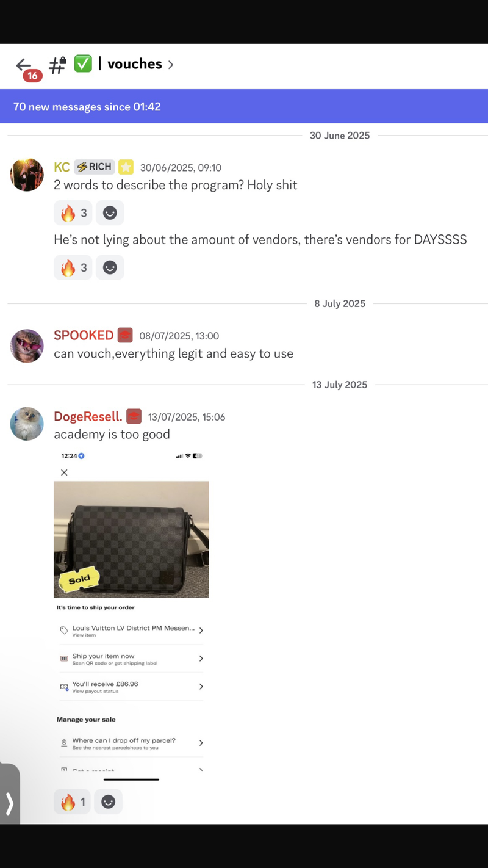Toggle fire reaction on vendors message
488x868 pixels.
(73, 267)
